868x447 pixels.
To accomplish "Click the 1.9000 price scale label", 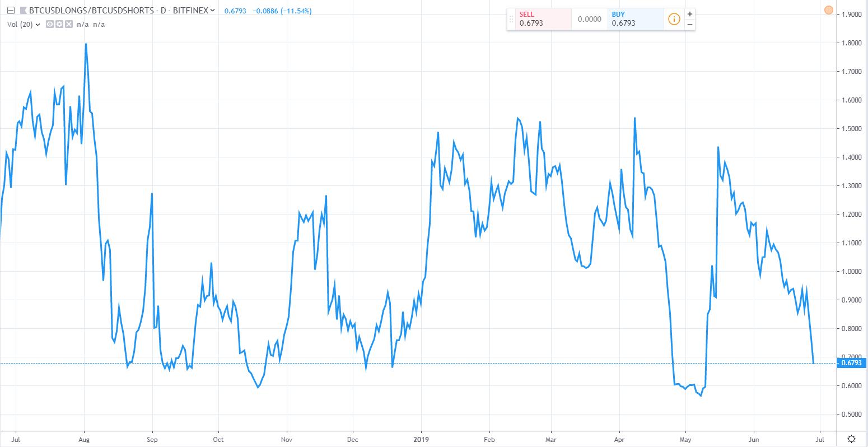I will click(851, 15).
